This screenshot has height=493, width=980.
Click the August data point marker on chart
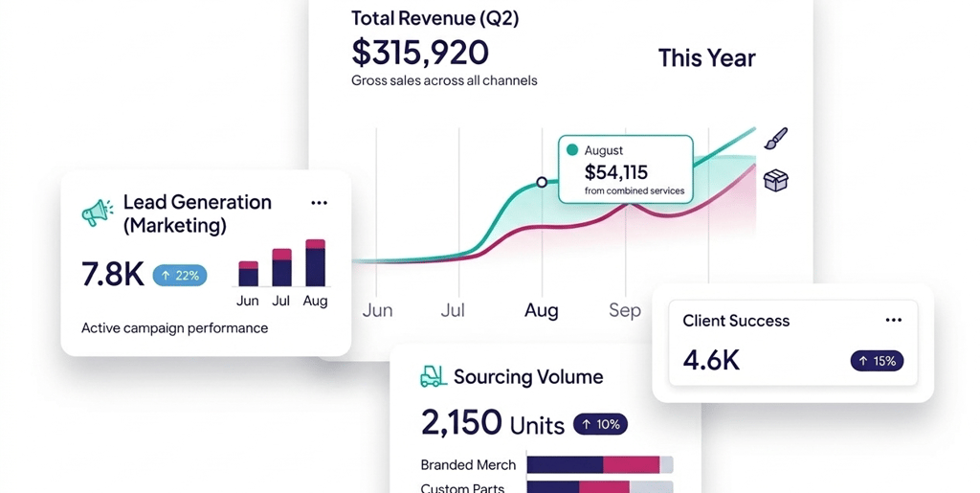pos(542,182)
